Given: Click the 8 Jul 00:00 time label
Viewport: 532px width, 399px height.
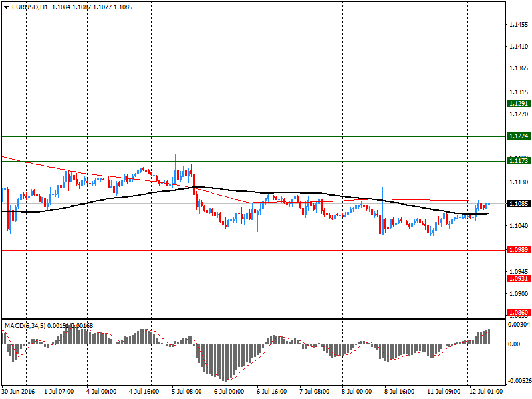Looking at the screenshot, I should click(x=356, y=392).
